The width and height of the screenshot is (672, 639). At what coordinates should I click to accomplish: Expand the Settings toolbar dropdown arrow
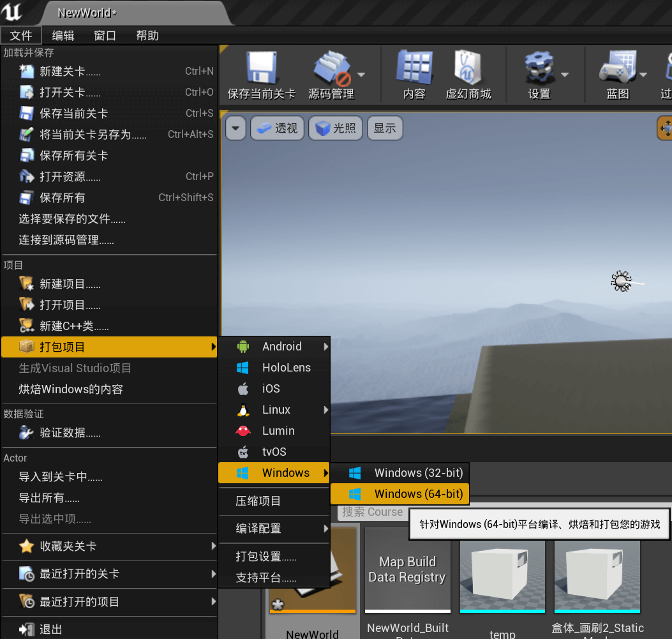pyautogui.click(x=565, y=75)
